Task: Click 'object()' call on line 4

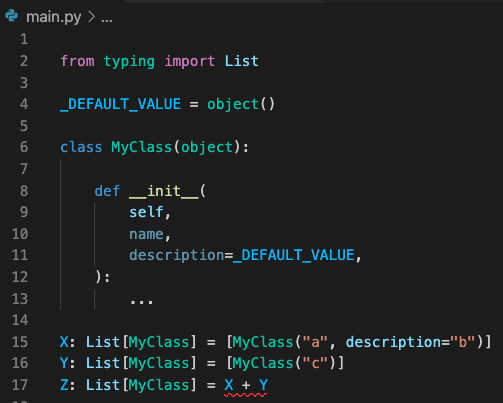Action: coord(241,105)
